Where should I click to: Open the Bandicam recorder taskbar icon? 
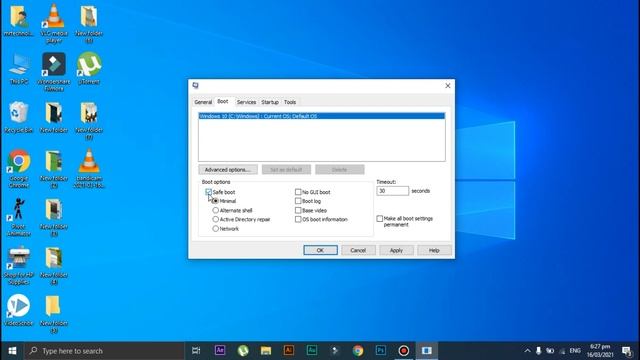404,350
